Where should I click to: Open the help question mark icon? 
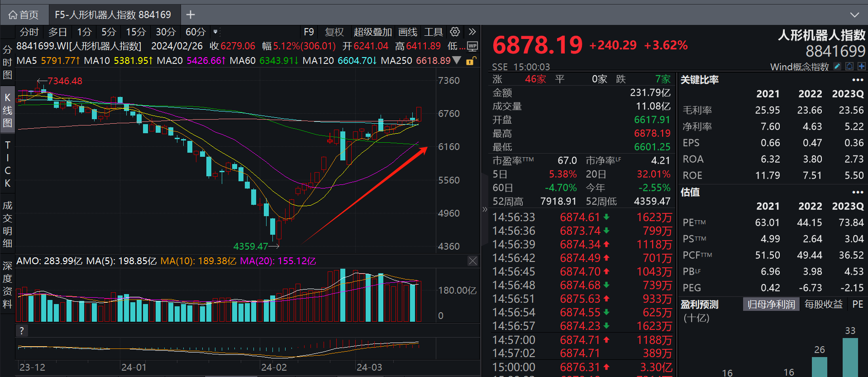click(x=21, y=331)
